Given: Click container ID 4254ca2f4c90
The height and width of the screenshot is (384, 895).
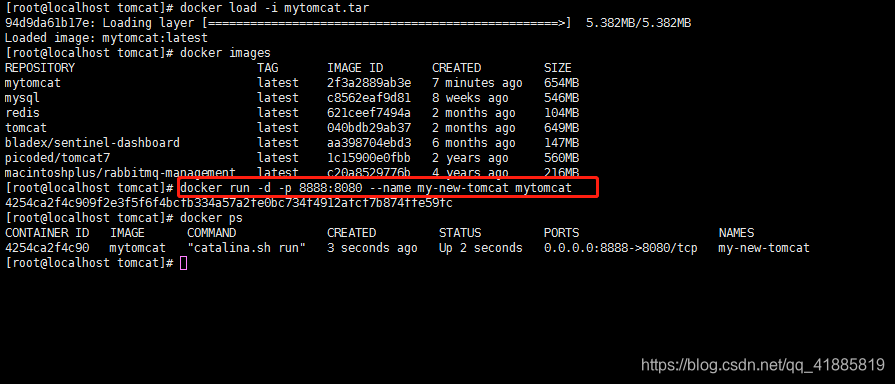Looking at the screenshot, I should coord(47,248).
